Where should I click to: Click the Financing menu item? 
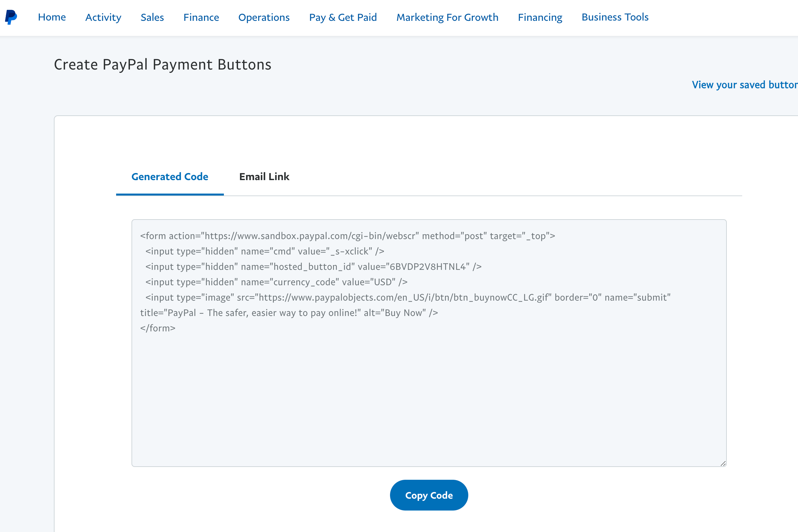pyautogui.click(x=539, y=17)
